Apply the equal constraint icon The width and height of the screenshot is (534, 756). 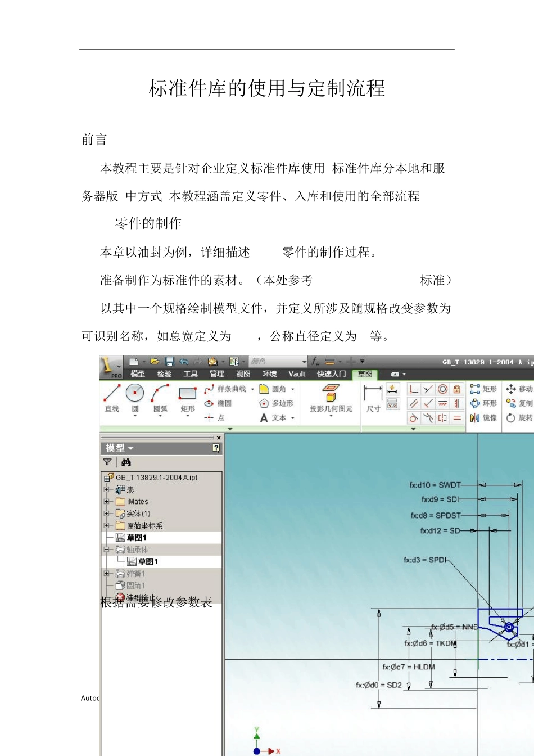[457, 418]
